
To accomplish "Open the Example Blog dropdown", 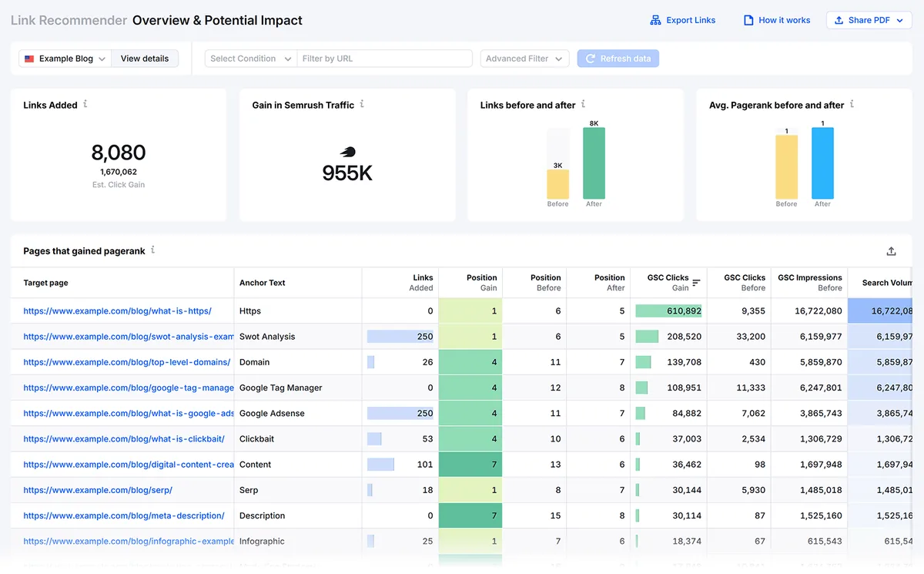I will click(65, 59).
